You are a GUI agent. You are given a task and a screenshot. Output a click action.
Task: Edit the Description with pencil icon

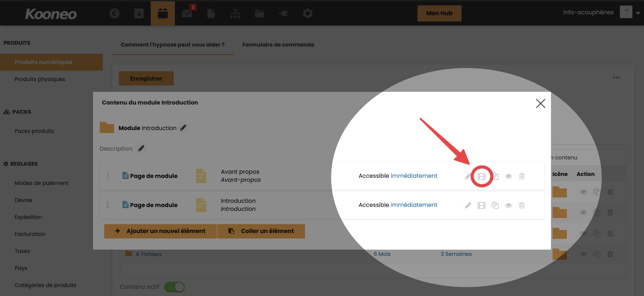click(x=141, y=148)
